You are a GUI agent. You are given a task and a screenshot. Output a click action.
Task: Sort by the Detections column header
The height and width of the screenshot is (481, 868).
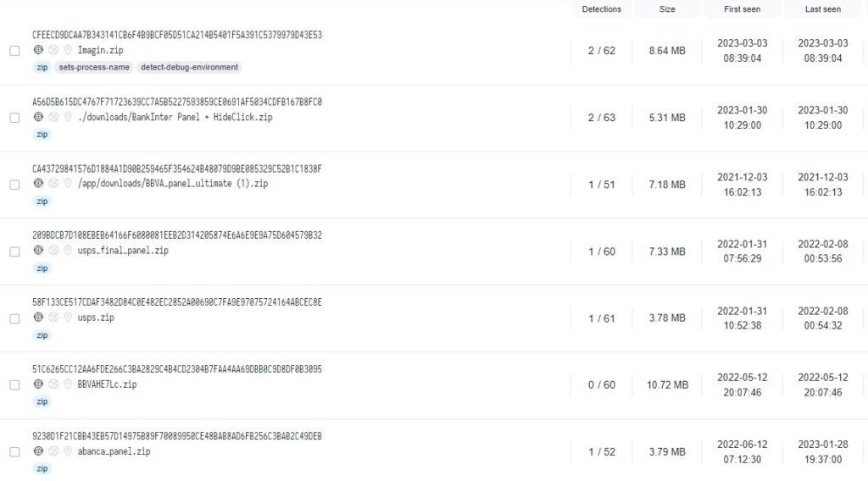pos(601,9)
